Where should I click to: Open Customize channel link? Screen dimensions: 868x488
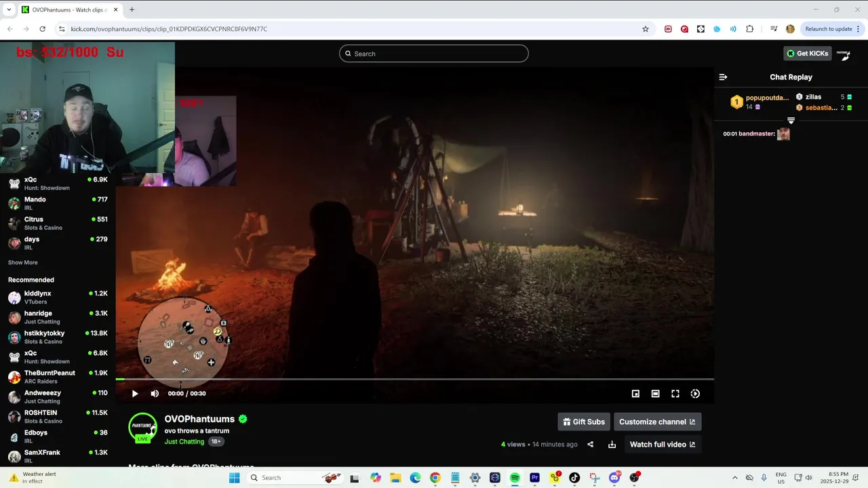coord(657,422)
